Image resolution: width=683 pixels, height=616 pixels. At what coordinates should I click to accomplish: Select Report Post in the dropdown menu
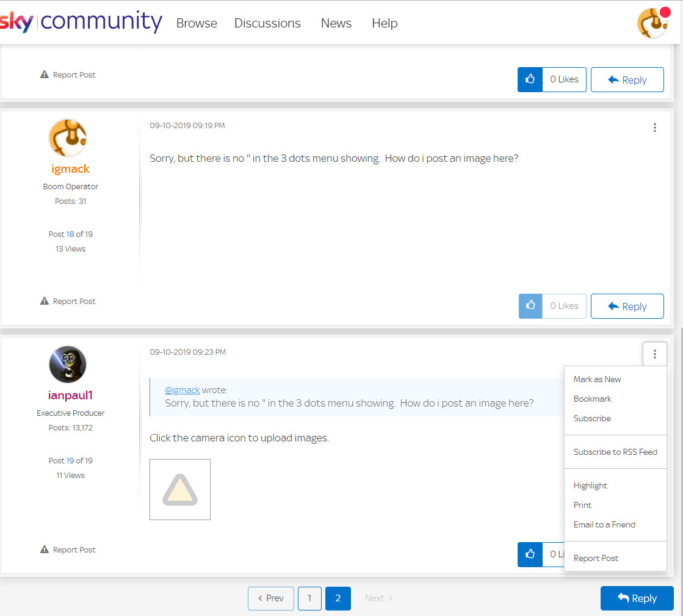coord(615,558)
